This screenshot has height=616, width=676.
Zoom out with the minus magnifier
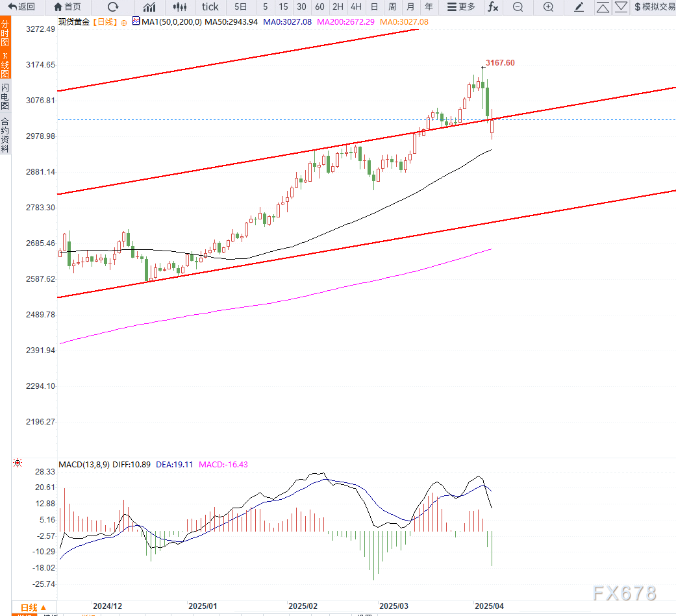[518, 7]
